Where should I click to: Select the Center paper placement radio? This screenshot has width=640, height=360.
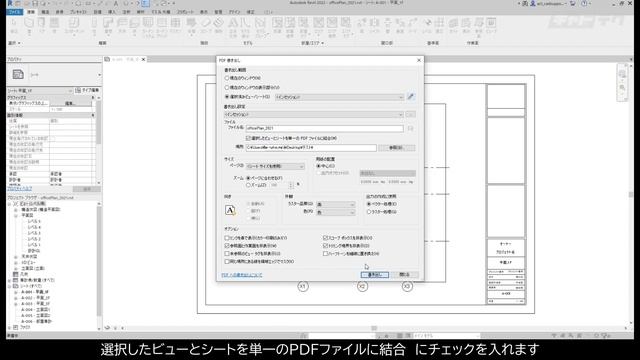tap(319, 166)
